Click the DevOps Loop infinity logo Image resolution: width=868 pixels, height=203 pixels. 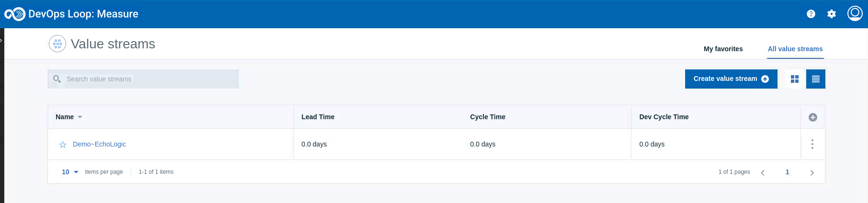pos(15,14)
